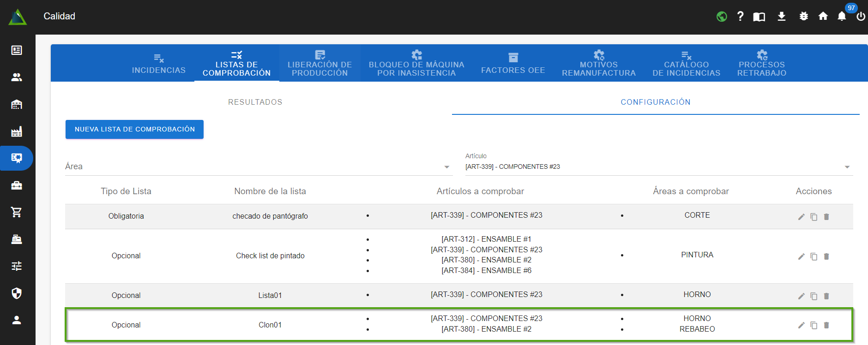Open the shopping cart sidebar module
This screenshot has height=345, width=868.
pyautogui.click(x=17, y=212)
